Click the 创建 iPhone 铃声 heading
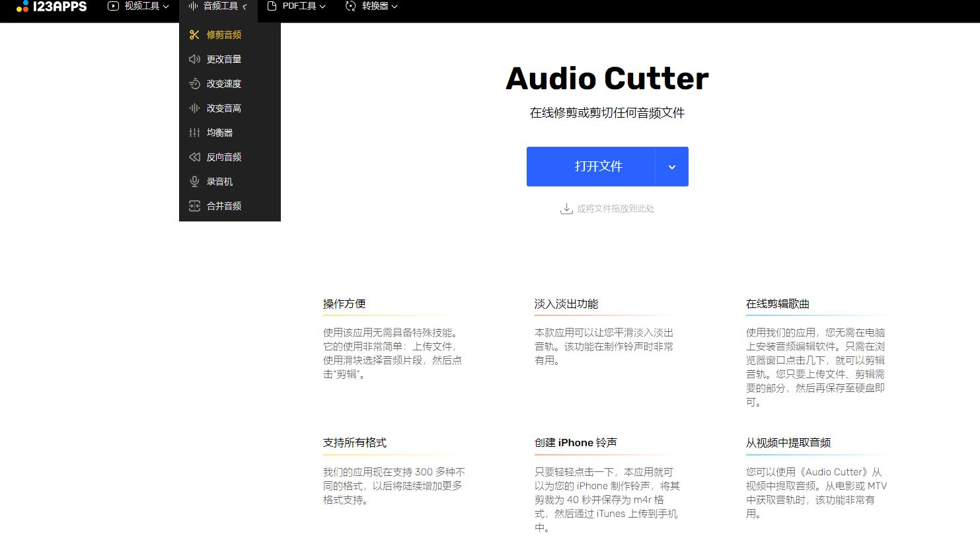The height and width of the screenshot is (550, 980). click(576, 443)
